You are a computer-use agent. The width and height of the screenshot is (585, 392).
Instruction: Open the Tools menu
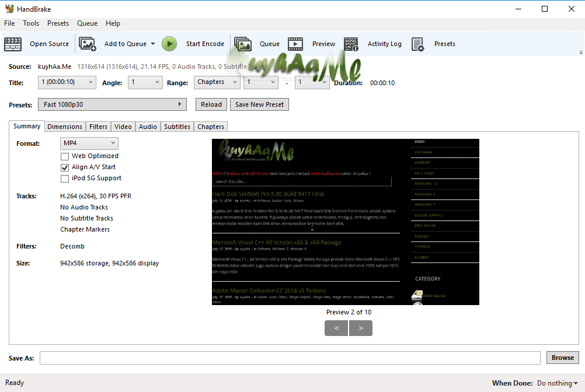[31, 23]
